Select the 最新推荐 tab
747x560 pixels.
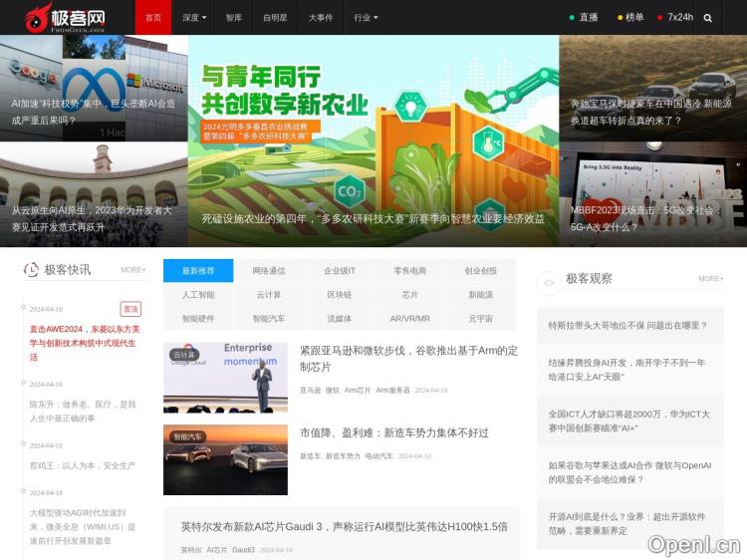[x=198, y=271]
